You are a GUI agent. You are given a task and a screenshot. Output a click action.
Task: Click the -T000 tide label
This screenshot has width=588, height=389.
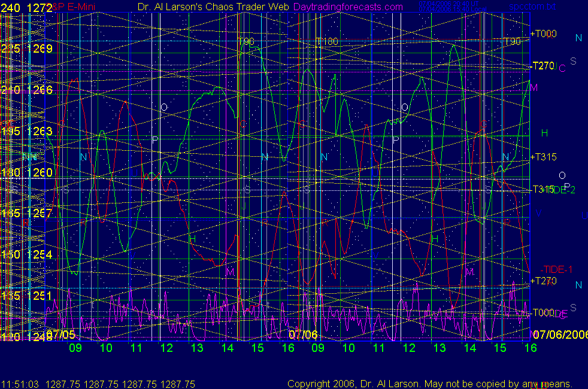point(543,312)
